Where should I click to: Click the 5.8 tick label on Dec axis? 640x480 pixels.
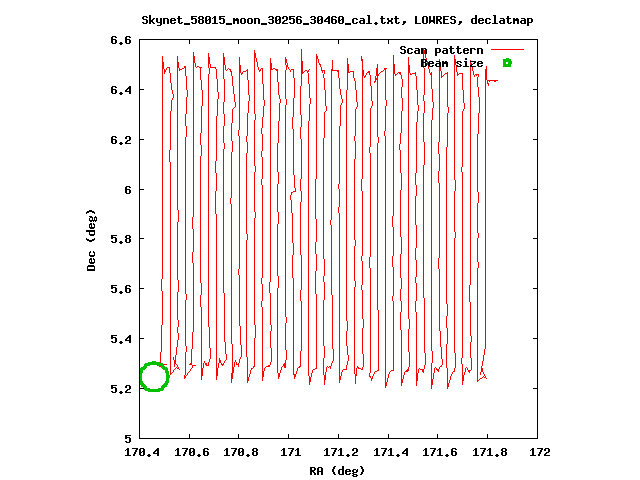(121, 239)
